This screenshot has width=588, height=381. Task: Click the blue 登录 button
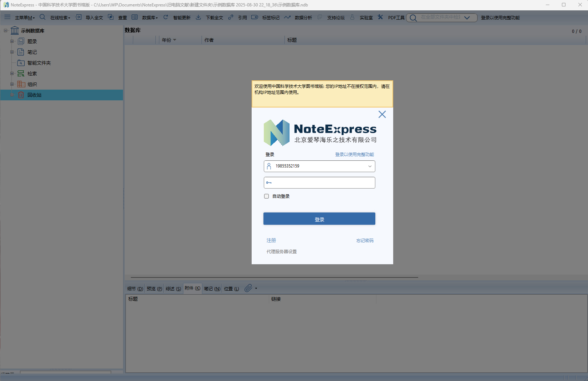319,219
